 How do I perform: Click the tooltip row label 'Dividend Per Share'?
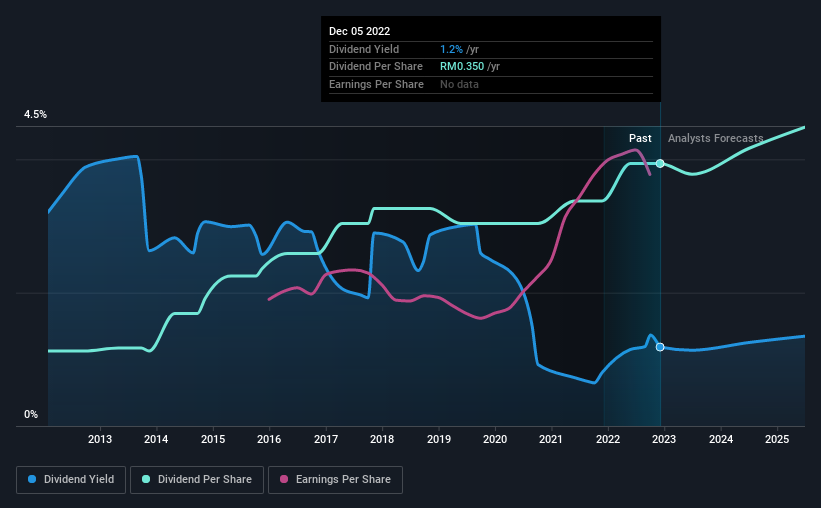point(375,67)
